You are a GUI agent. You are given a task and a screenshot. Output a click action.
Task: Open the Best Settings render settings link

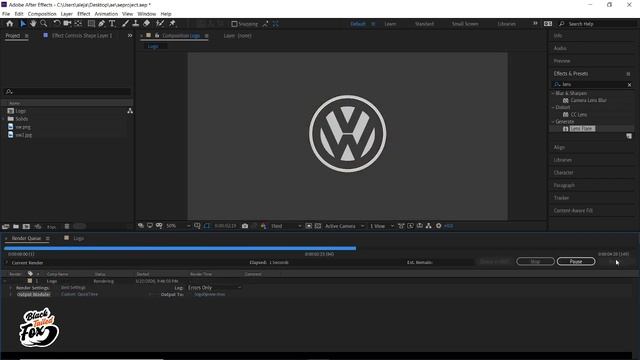coord(73,288)
